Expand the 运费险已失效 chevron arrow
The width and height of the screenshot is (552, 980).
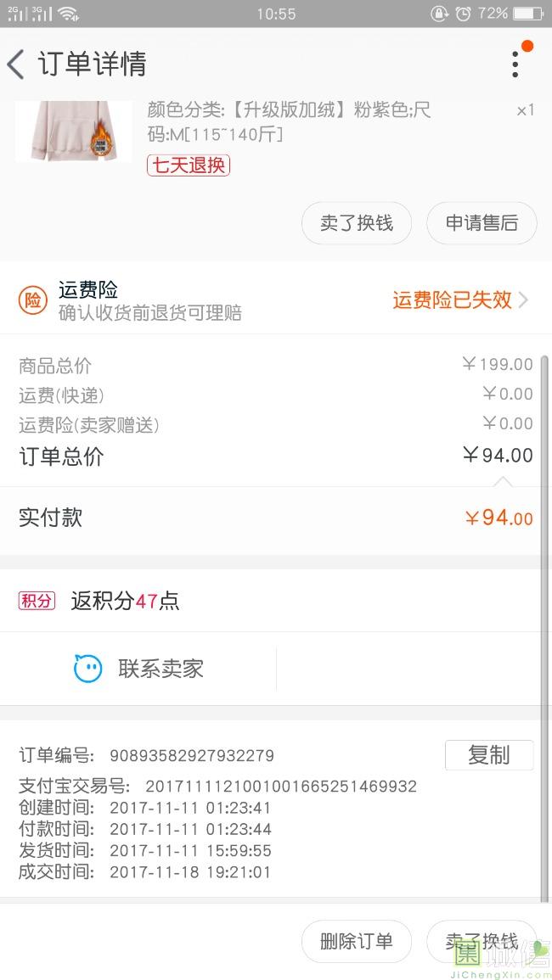tap(523, 300)
